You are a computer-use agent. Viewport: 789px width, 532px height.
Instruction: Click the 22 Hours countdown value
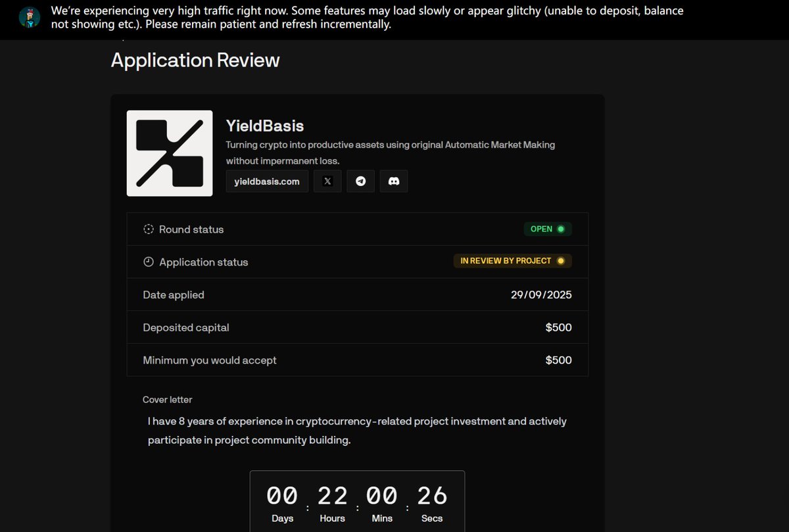point(333,495)
